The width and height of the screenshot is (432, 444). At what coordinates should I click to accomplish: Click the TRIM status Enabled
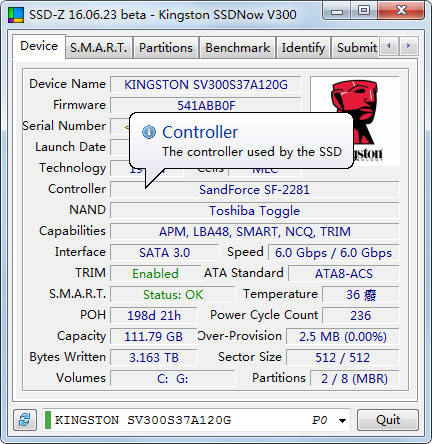[155, 274]
